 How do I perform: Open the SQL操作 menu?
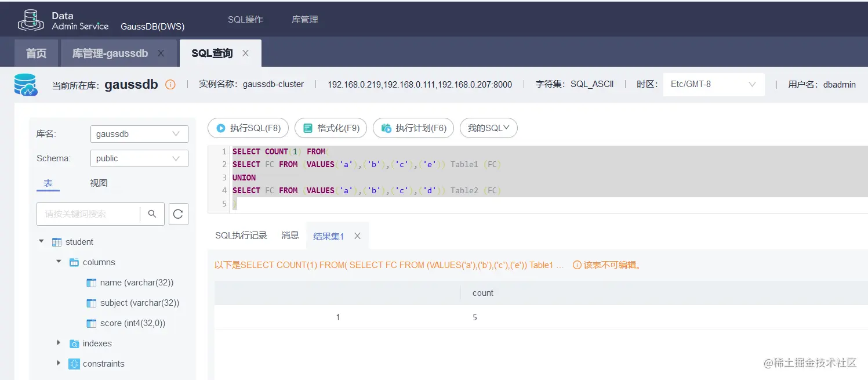coord(245,20)
